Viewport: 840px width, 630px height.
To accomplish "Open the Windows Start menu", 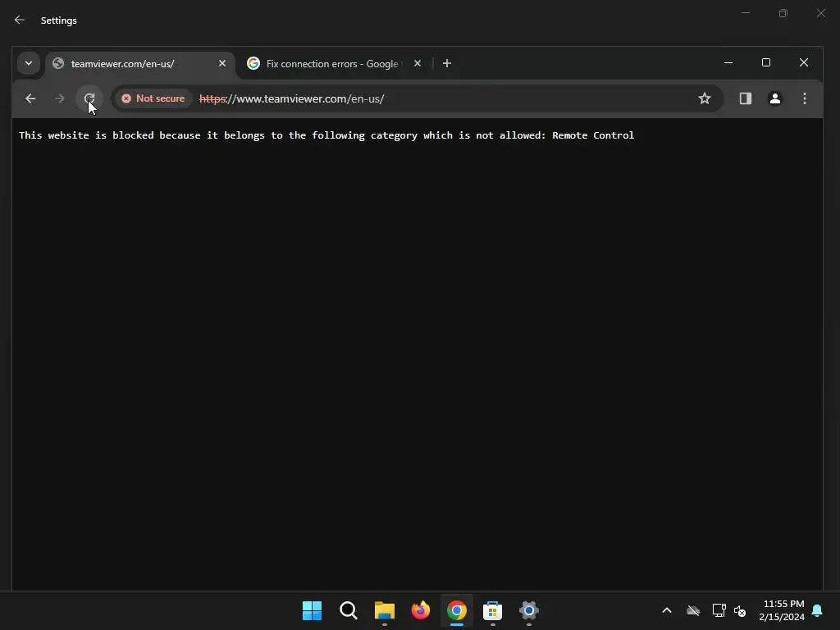I will (312, 610).
